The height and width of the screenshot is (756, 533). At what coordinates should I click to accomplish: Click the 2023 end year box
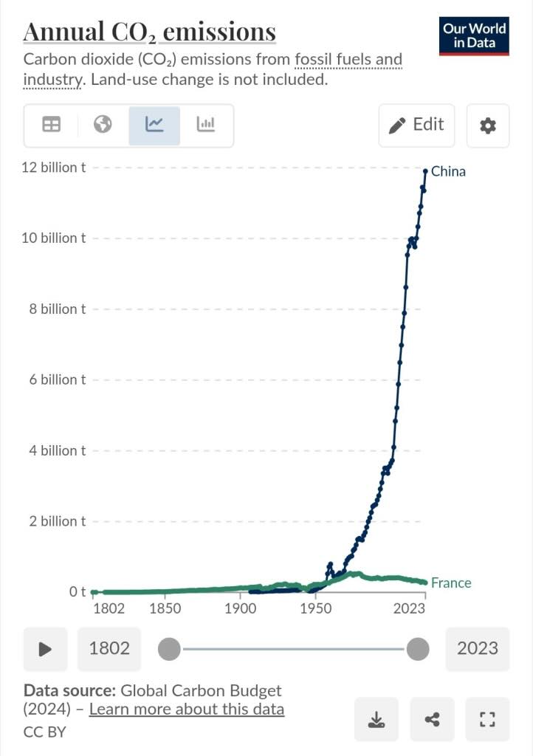click(x=478, y=649)
